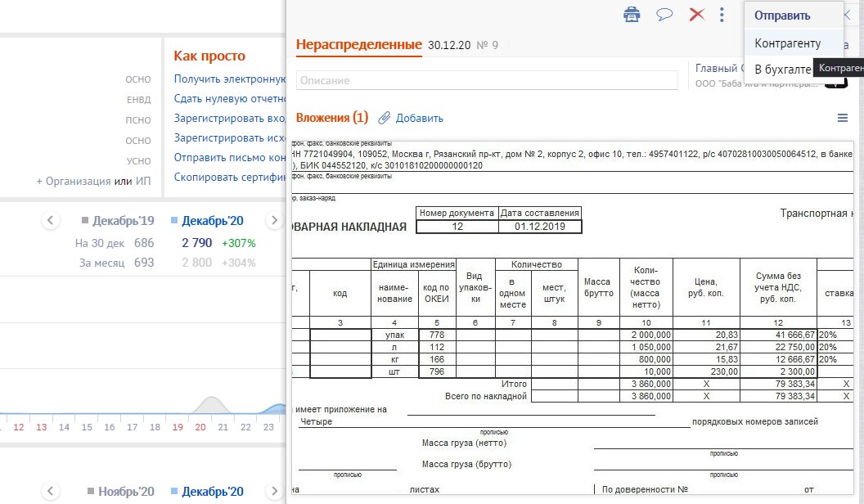Click Отправить письмо контрагенту link
The image size is (864, 504).
click(230, 158)
